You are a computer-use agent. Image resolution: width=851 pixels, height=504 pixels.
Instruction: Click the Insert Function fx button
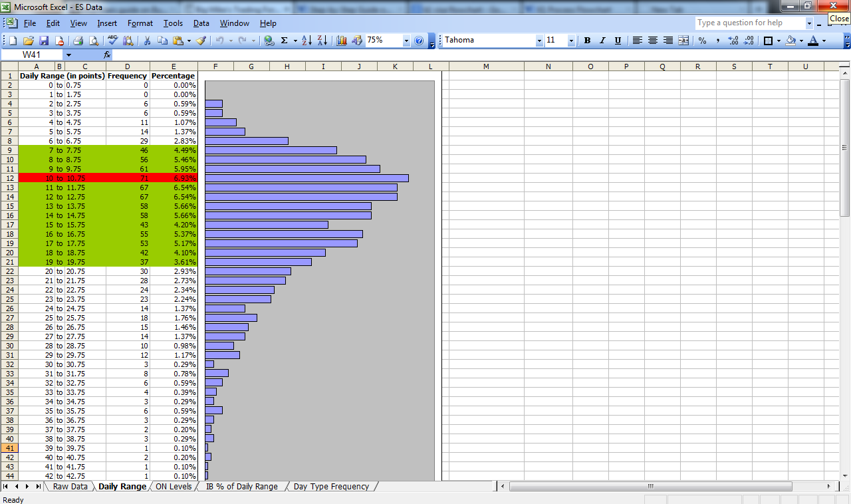pyautogui.click(x=107, y=55)
